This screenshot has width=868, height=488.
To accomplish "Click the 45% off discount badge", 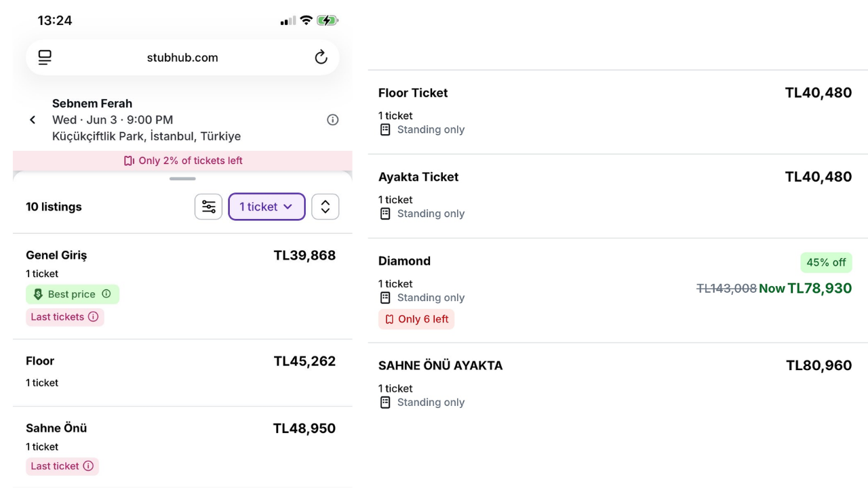I will [x=826, y=262].
